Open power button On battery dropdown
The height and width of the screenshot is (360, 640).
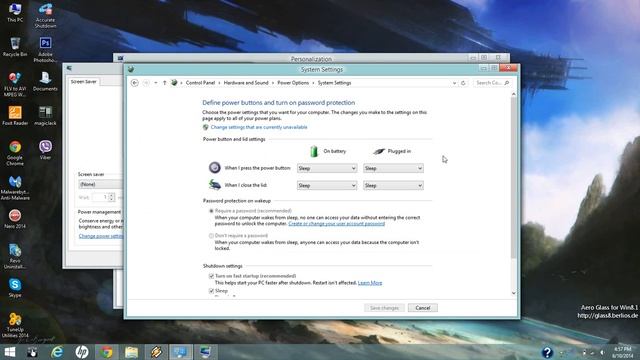click(x=327, y=168)
